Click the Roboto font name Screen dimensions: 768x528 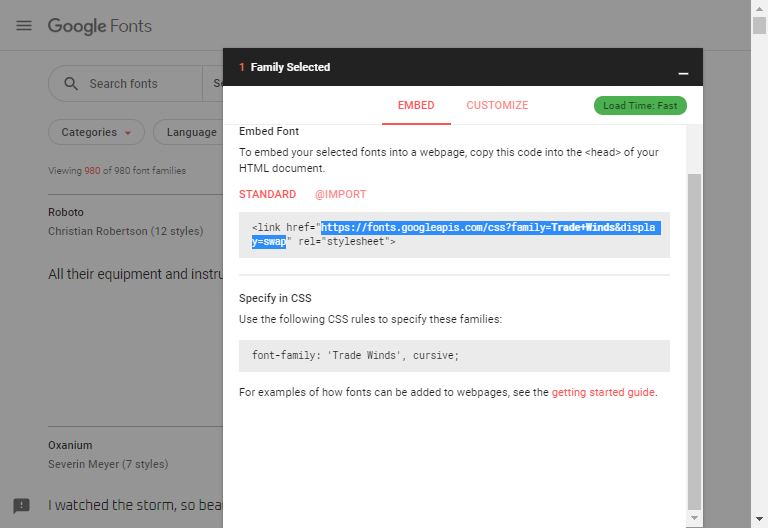tap(66, 213)
